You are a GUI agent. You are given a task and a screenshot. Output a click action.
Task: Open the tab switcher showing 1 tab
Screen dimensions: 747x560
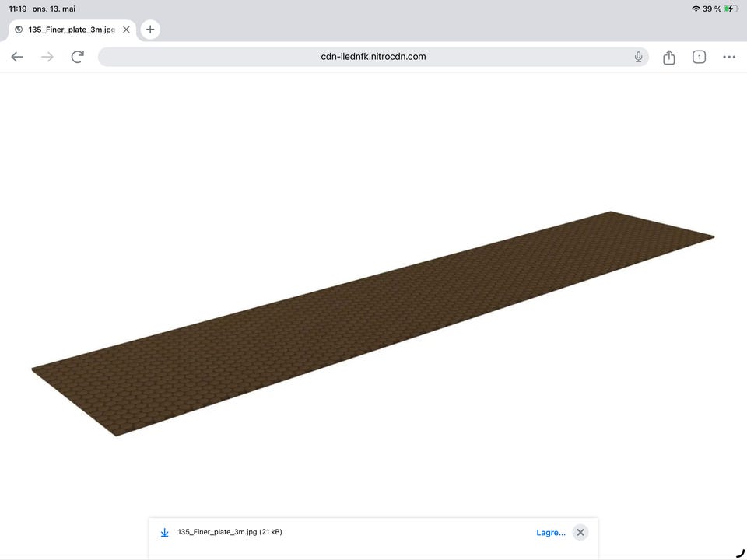click(699, 57)
